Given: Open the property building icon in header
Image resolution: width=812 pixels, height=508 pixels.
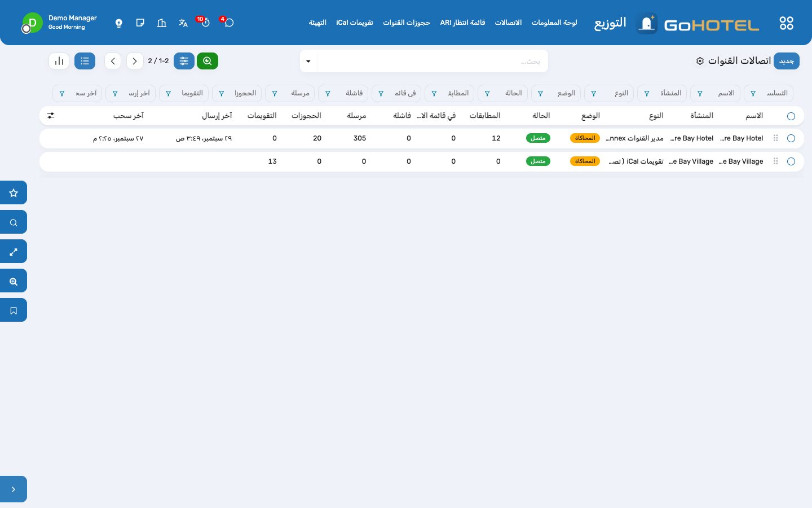Looking at the screenshot, I should (x=162, y=23).
